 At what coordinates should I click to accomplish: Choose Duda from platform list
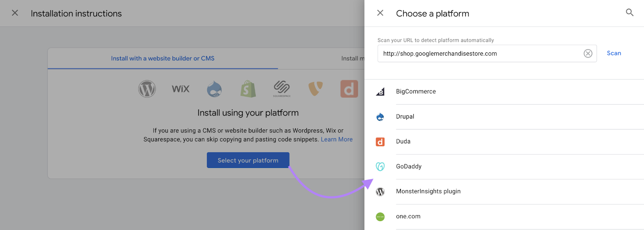coord(403,141)
